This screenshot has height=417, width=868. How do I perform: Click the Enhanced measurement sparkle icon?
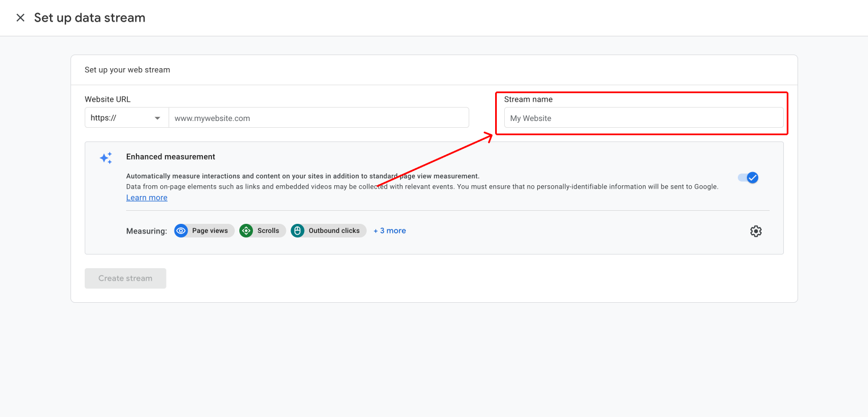coord(106,158)
